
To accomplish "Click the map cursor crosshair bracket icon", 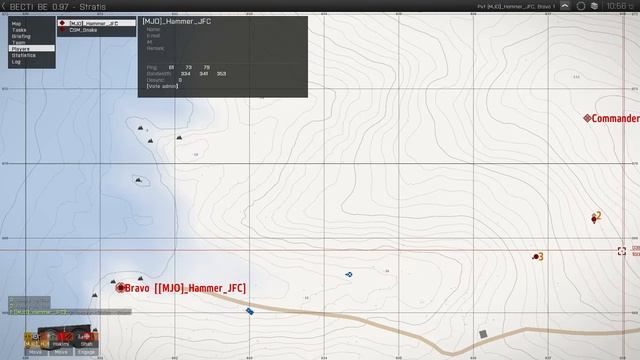I will (622, 251).
